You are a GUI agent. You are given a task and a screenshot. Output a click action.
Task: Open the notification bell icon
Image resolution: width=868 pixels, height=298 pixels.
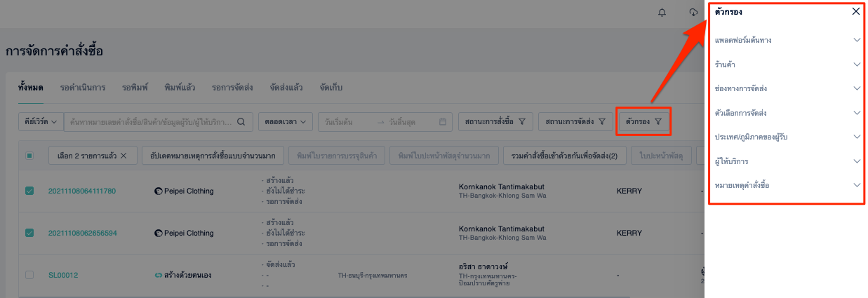(662, 13)
